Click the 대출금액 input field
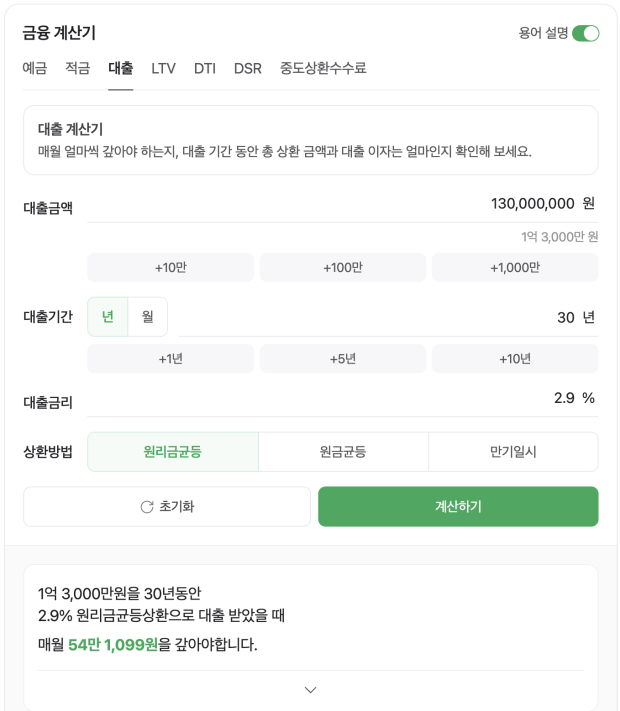This screenshot has width=620, height=711. click(x=330, y=204)
